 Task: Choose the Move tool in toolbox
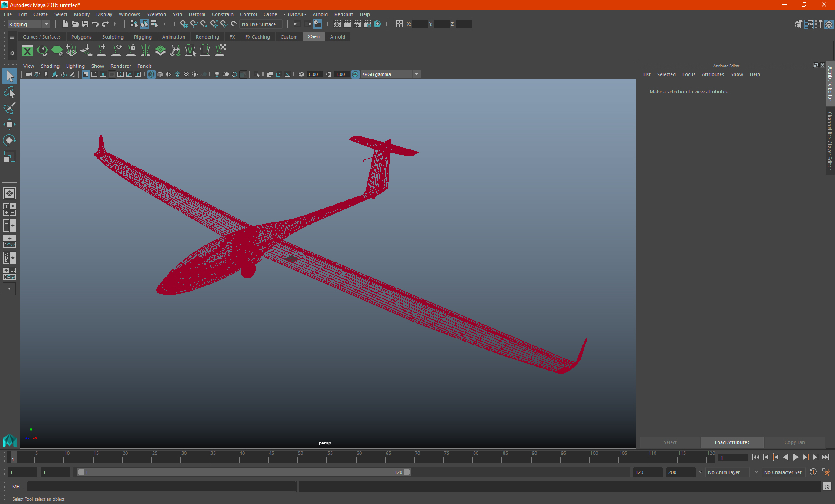(9, 124)
